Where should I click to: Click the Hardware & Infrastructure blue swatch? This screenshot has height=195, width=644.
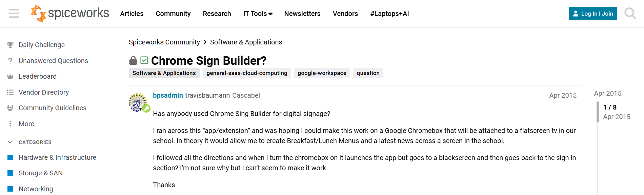coord(10,157)
